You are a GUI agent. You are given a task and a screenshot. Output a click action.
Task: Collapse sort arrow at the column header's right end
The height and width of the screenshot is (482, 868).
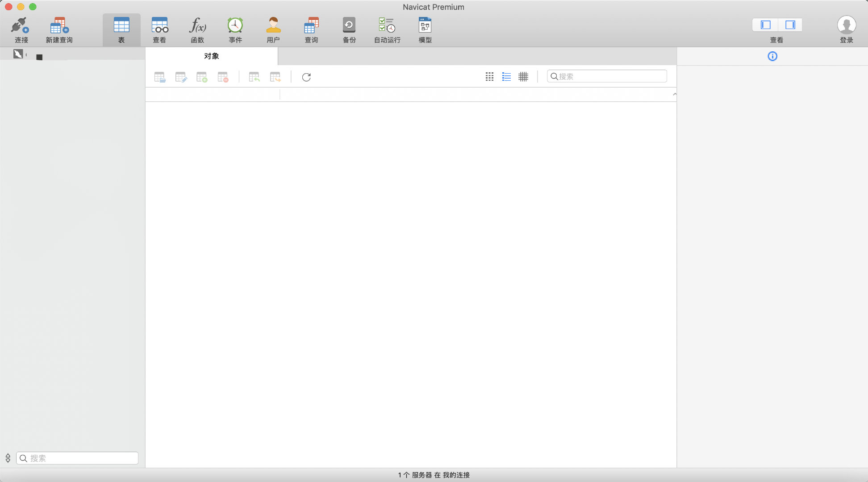[x=674, y=94]
